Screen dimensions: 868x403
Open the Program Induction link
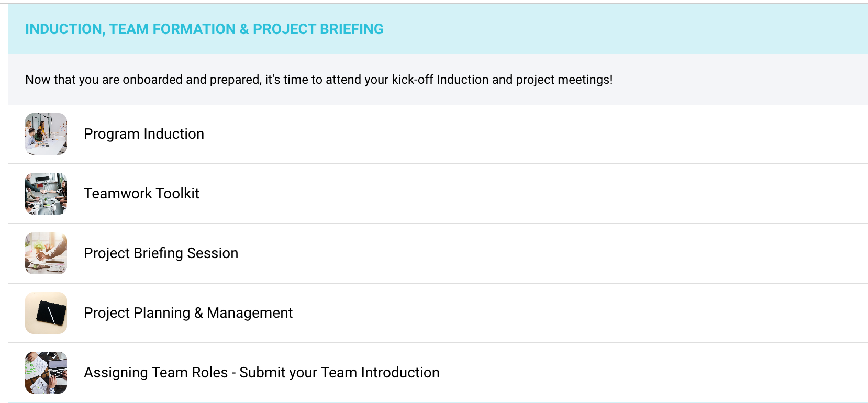[x=144, y=134]
